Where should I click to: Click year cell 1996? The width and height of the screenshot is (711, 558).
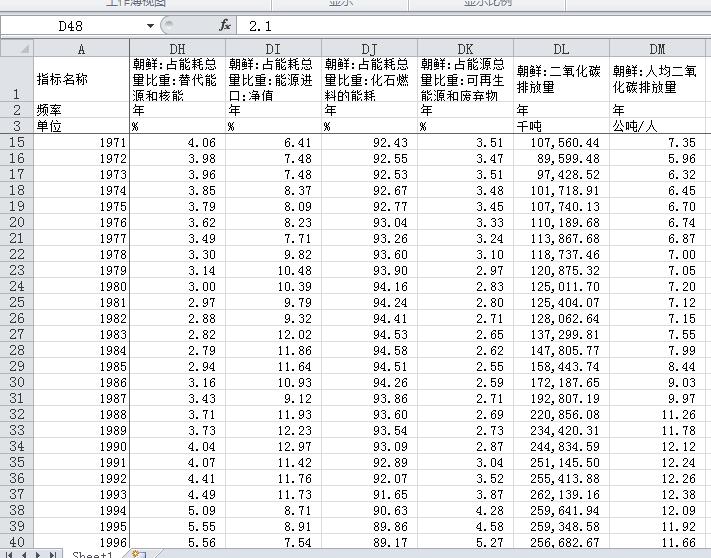(x=82, y=542)
